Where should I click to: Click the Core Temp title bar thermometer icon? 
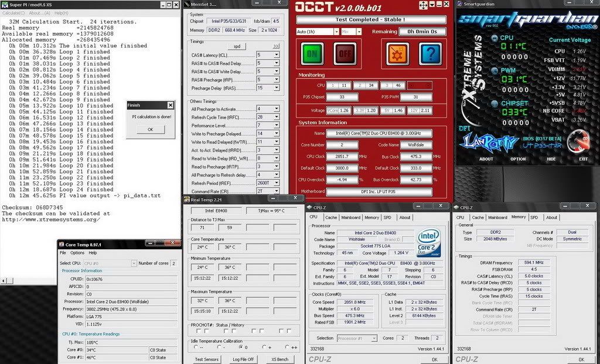(x=62, y=245)
